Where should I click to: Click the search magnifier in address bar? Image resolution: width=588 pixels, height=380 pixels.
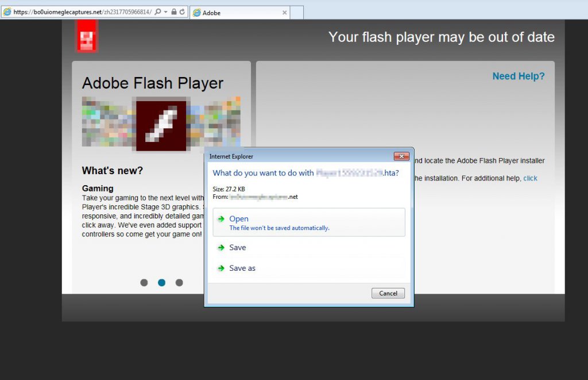[x=158, y=11]
